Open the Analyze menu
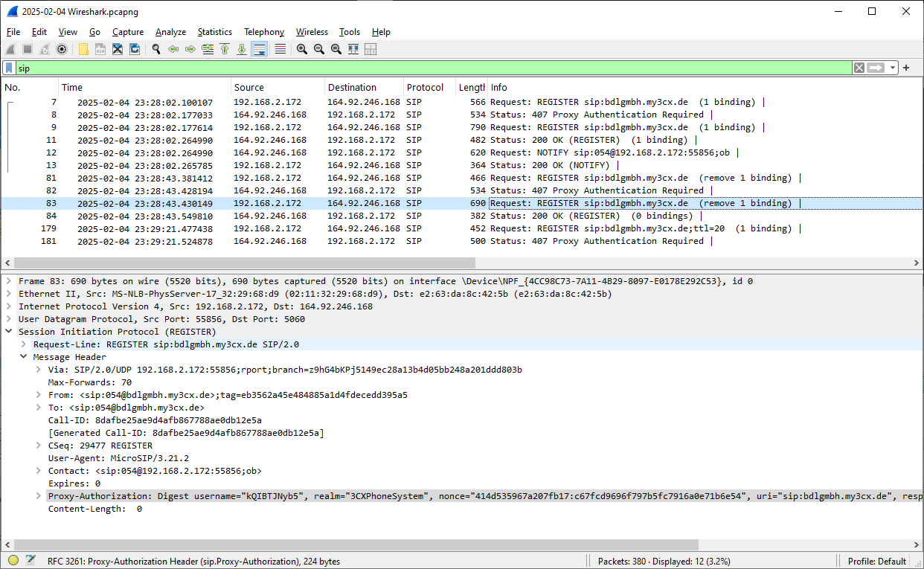924x569 pixels. [x=170, y=32]
